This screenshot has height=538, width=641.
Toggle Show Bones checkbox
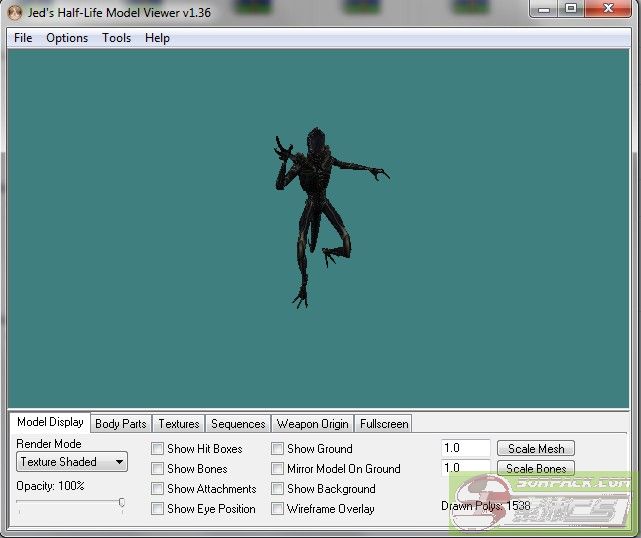(x=158, y=469)
